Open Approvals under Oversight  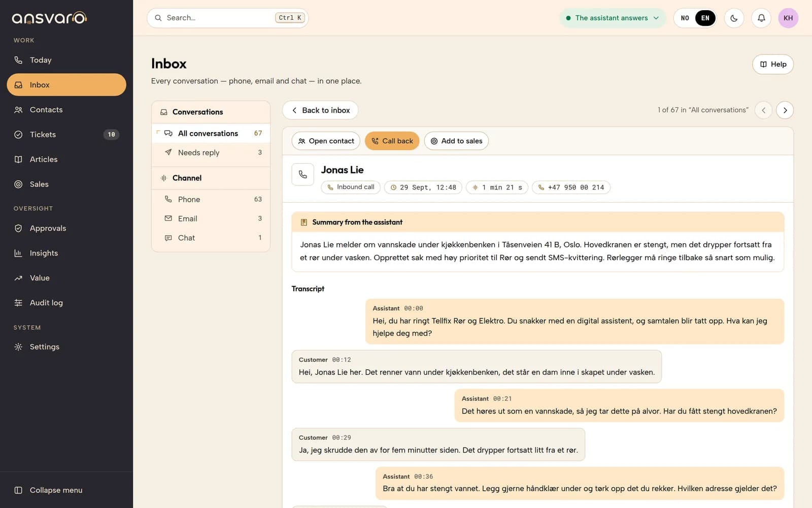tap(66, 228)
